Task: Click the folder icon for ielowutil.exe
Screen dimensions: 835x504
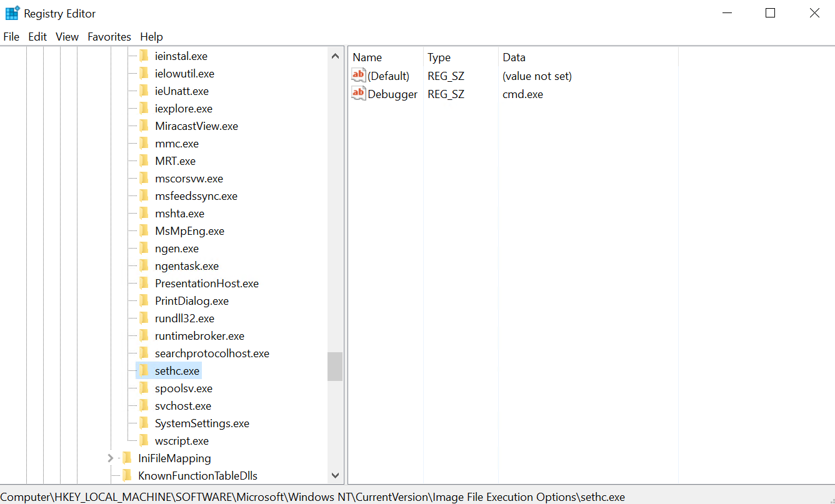Action: 144,74
